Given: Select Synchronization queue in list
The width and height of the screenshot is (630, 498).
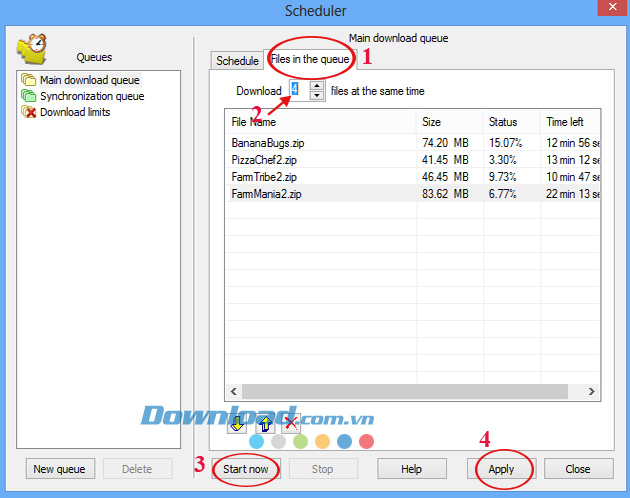Looking at the screenshot, I should (x=92, y=96).
